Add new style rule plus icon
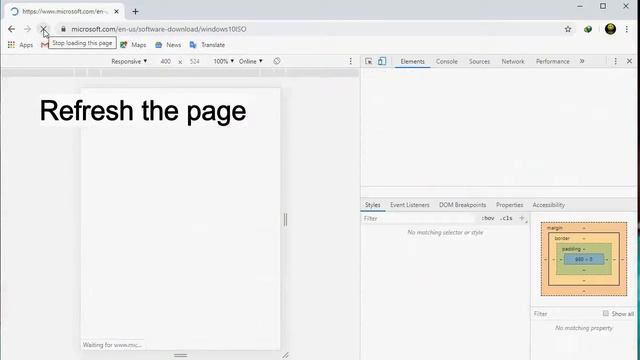Image resolution: width=640 pixels, height=360 pixels. tap(522, 218)
